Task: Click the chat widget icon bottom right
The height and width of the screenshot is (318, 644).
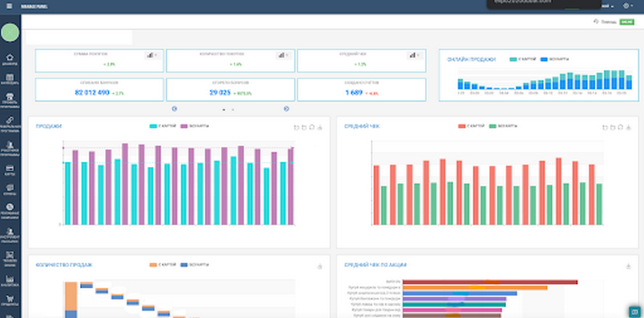Action: tap(634, 312)
